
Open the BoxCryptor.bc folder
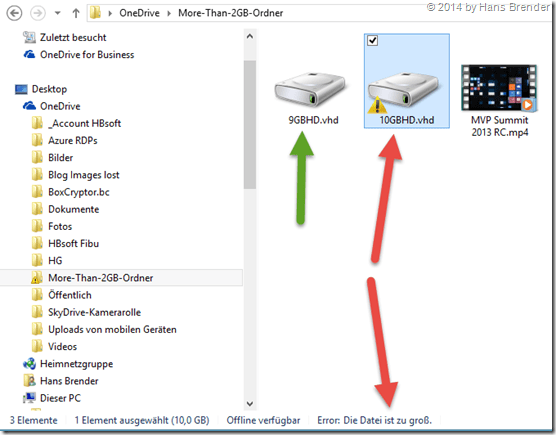point(79,192)
